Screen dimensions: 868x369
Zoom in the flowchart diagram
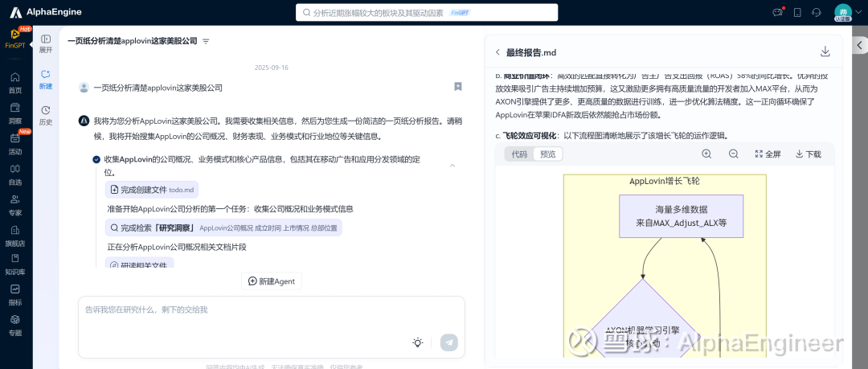pos(706,154)
